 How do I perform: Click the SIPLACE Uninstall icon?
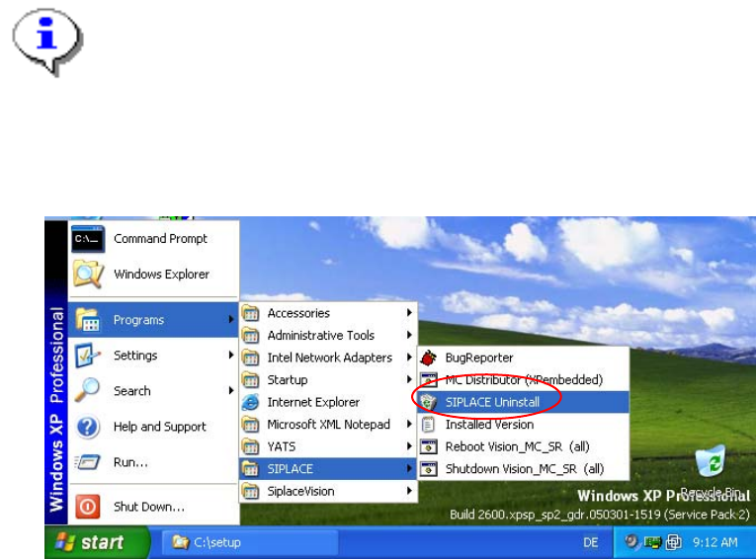click(429, 402)
